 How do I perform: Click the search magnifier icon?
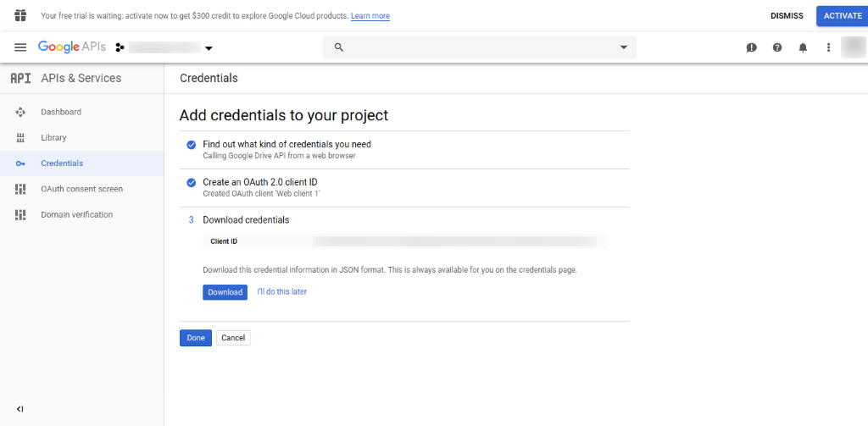tap(339, 47)
